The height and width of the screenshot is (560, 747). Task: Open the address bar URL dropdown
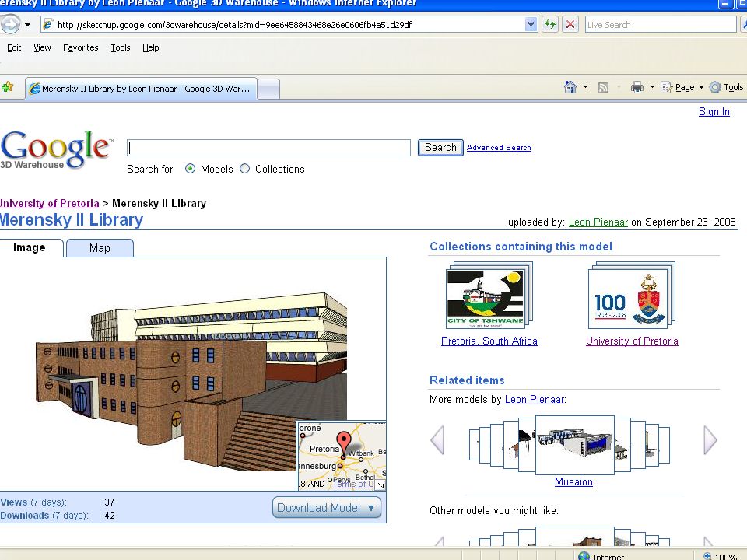[x=531, y=24]
